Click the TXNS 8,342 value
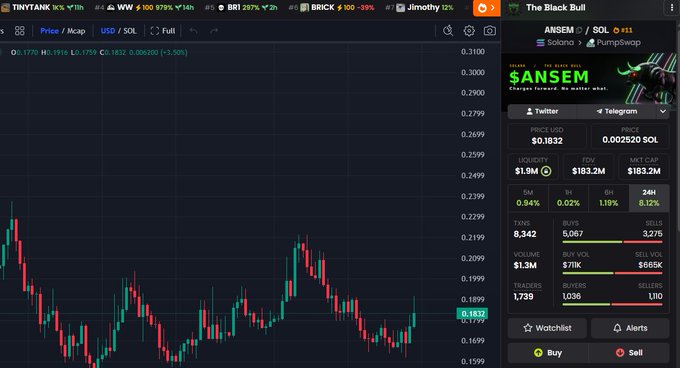The width and height of the screenshot is (680, 368). 525,234
